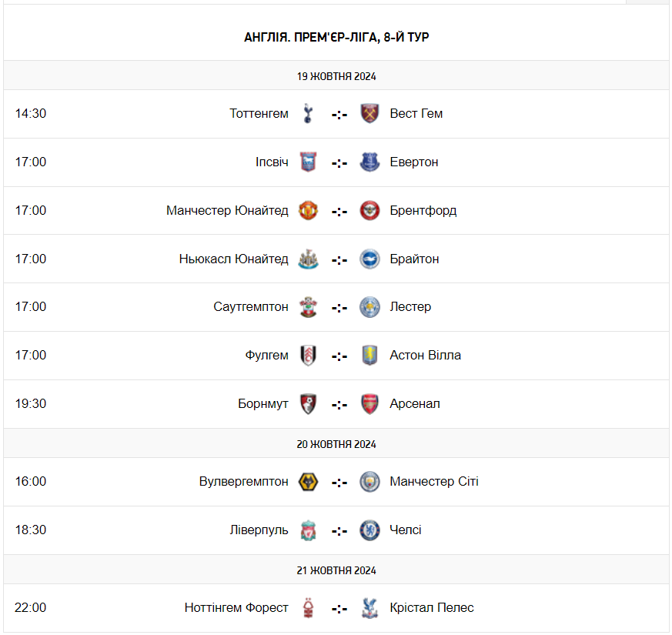Click the West Ham club crest
This screenshot has width=672, height=635.
370,113
